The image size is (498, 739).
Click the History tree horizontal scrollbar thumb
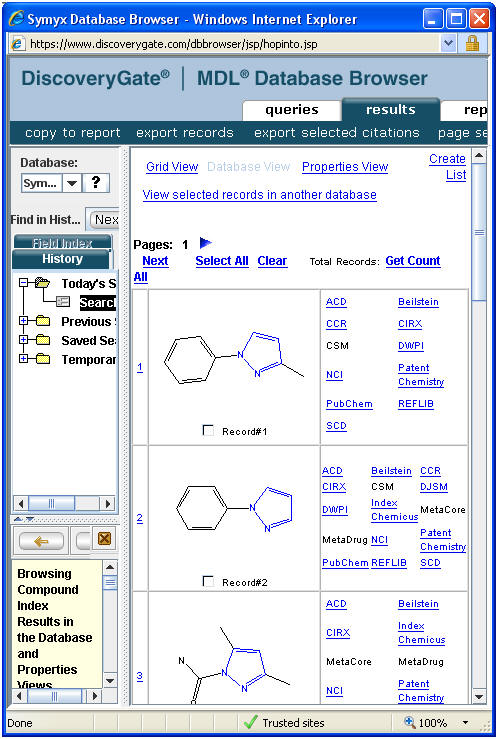(x=51, y=503)
